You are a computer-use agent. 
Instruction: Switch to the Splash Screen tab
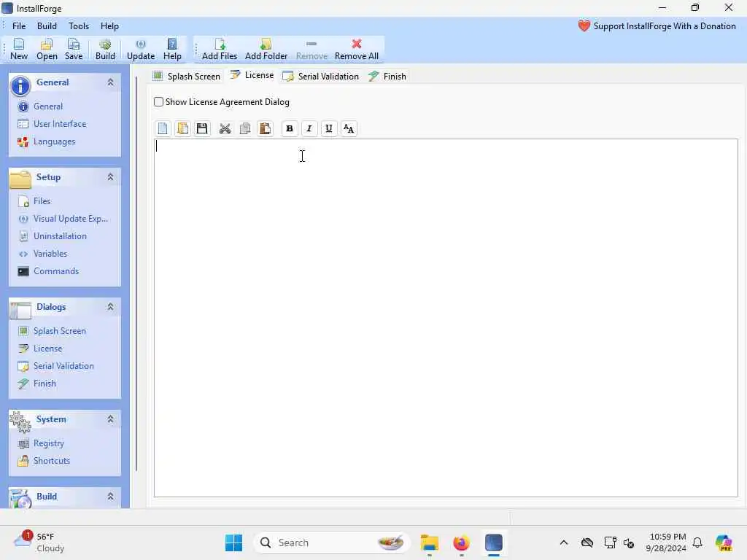(x=186, y=76)
